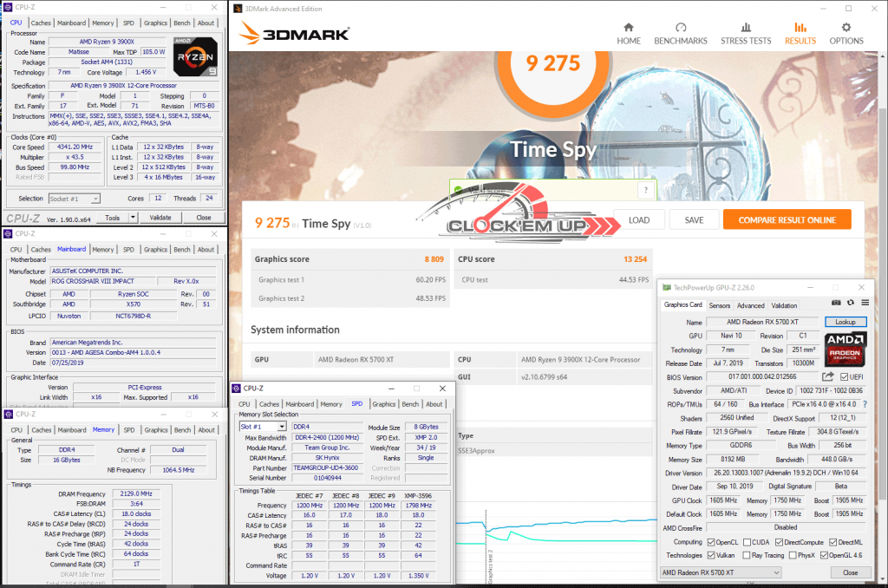Click the GPU-Z Lookup button
Screen dimensions: 888x588
pyautogui.click(x=845, y=322)
